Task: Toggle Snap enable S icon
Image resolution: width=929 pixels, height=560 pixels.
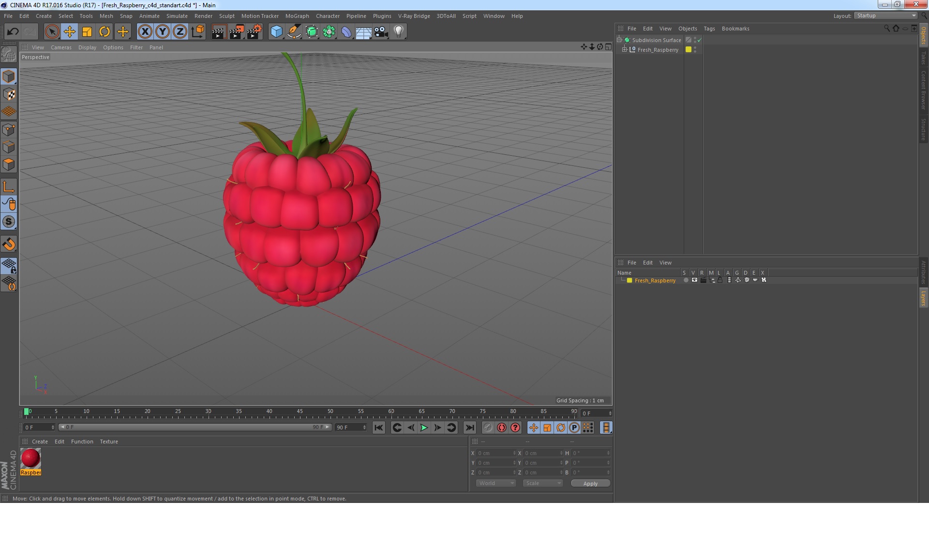Action: click(9, 222)
